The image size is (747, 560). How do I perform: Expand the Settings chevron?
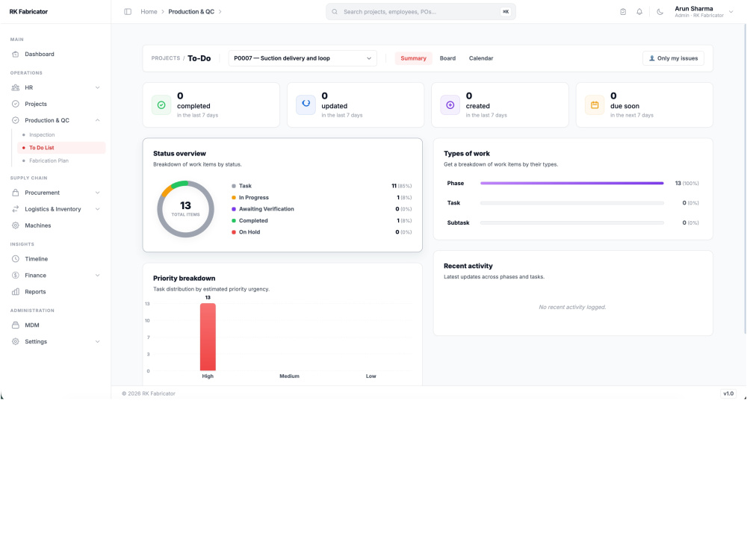[x=97, y=341]
